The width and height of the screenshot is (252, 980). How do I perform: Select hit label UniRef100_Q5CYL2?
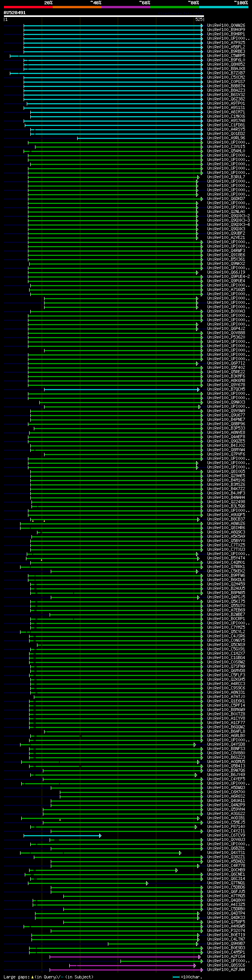click(226, 632)
